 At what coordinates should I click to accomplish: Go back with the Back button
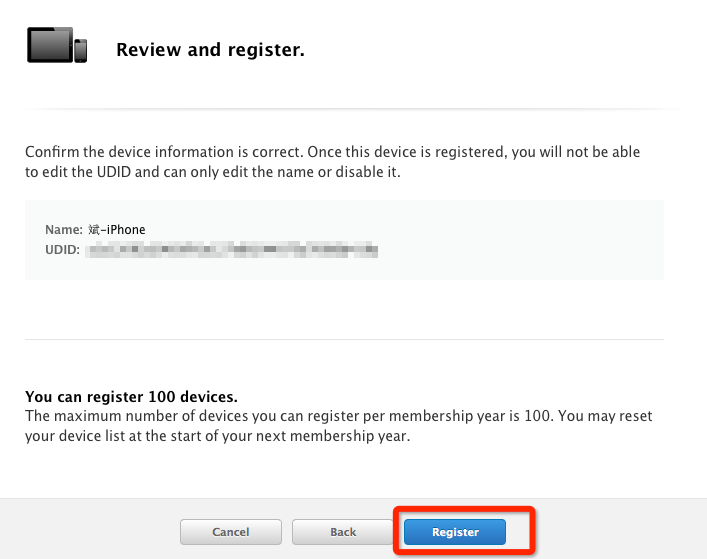coord(343,532)
